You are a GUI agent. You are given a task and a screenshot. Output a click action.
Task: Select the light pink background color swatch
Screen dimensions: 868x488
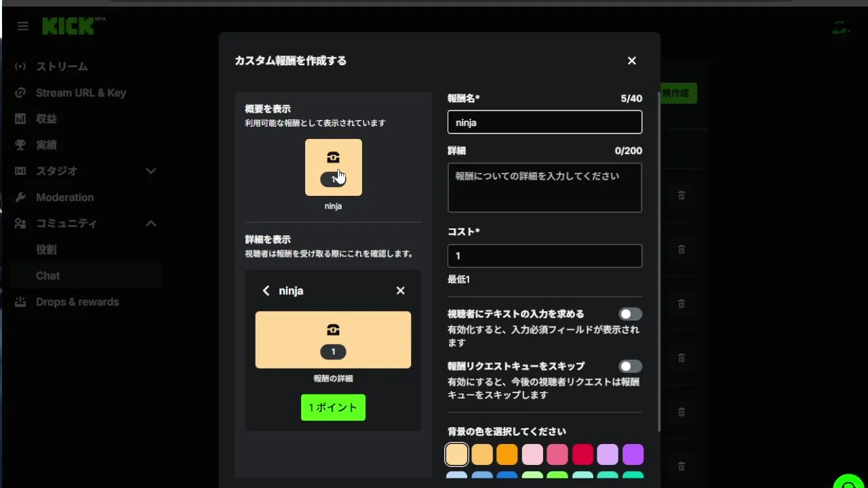click(532, 454)
